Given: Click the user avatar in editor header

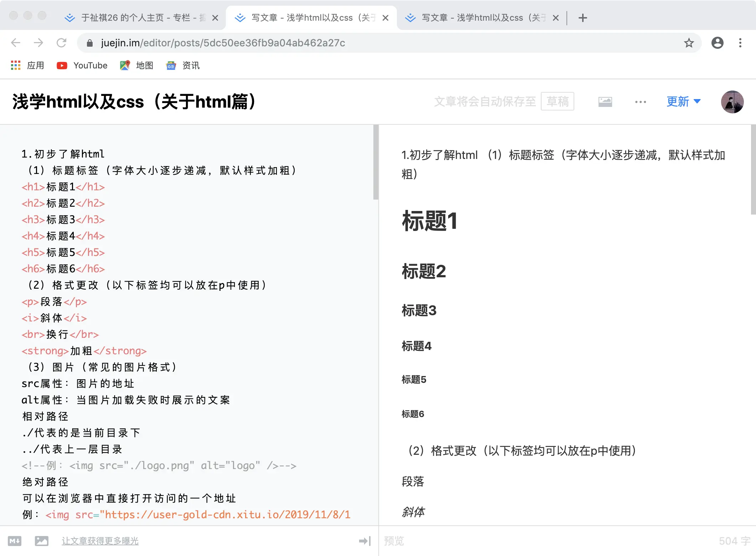Looking at the screenshot, I should (x=732, y=102).
